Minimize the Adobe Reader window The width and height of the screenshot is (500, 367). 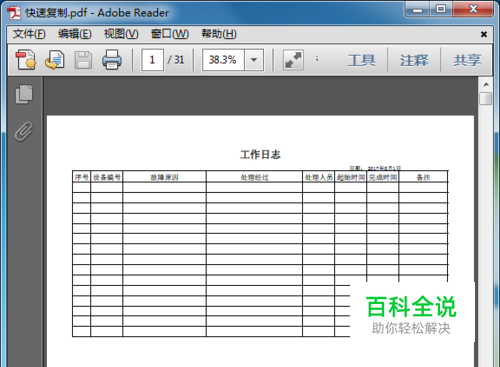pyautogui.click(x=417, y=9)
